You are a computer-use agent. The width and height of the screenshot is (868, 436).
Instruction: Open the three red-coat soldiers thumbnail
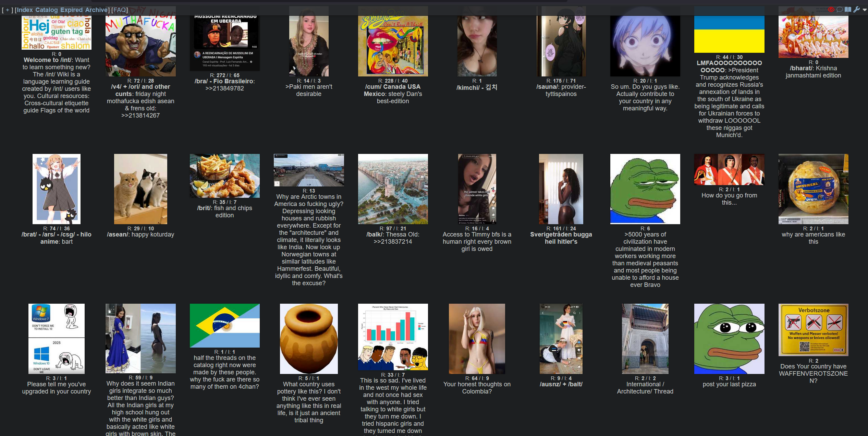point(729,169)
